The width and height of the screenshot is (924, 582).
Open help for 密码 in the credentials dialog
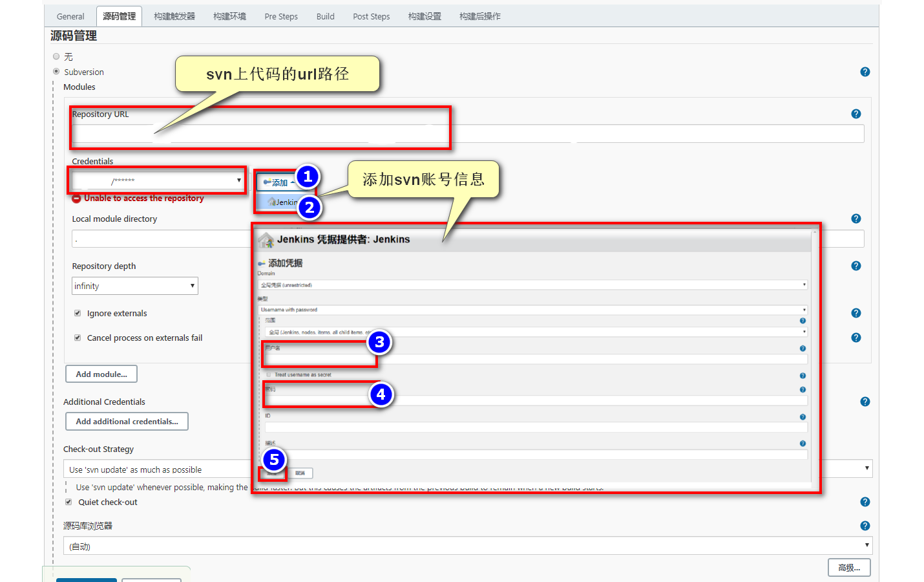tap(803, 390)
